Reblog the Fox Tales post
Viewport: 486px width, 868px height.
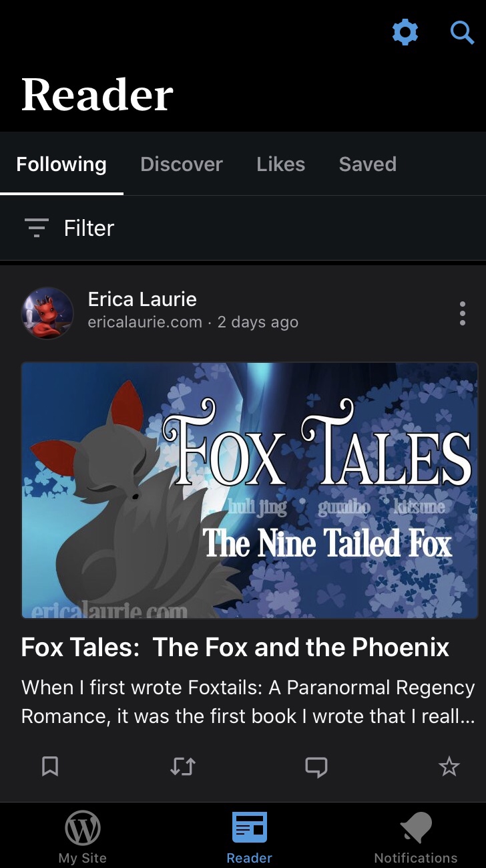click(x=182, y=766)
